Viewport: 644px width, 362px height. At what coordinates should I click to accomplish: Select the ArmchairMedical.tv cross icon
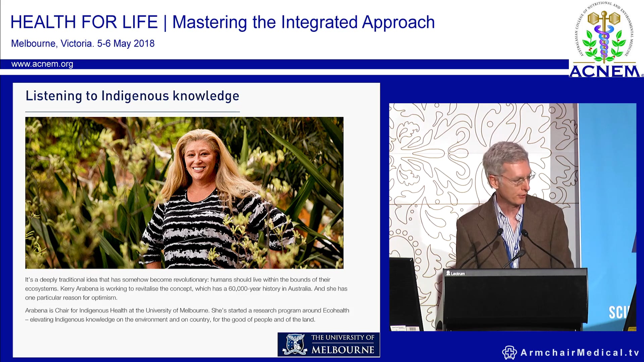(509, 353)
